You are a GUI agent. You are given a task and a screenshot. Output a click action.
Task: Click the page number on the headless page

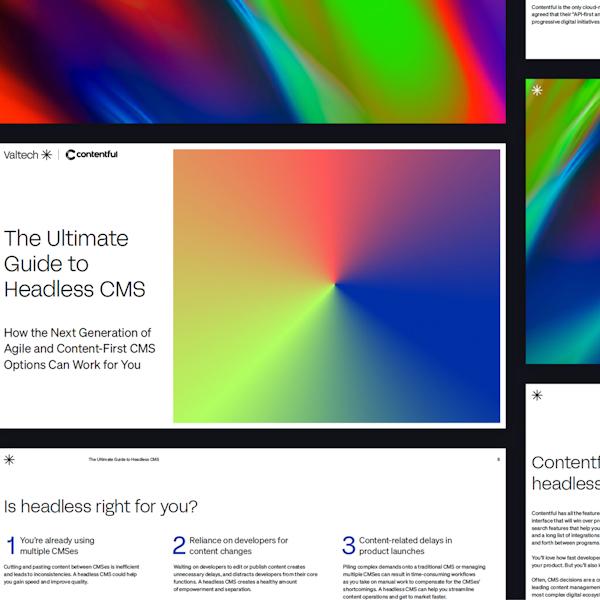pos(498,460)
